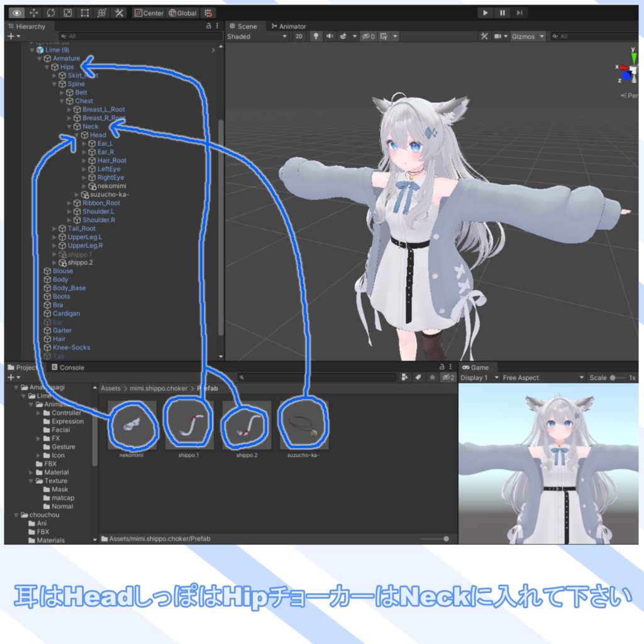Click Assets in the breadcrumb path

click(111, 388)
